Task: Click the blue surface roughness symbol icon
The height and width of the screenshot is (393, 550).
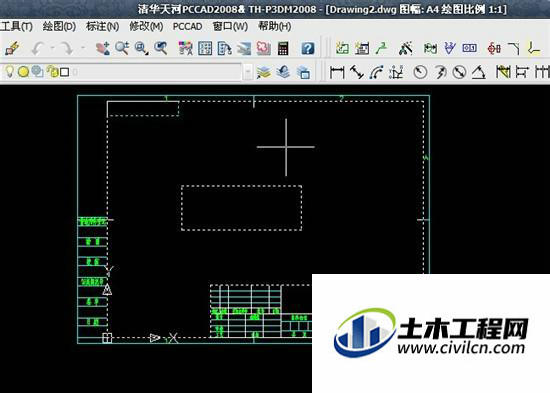Action: (450, 48)
